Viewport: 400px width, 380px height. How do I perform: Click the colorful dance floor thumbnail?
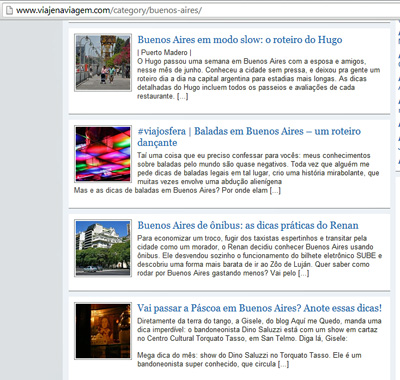point(103,154)
